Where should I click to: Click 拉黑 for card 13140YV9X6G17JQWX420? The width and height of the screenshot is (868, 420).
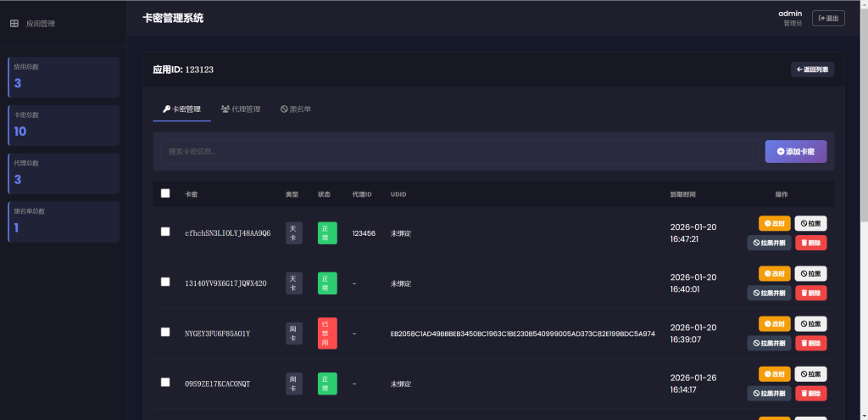(810, 273)
